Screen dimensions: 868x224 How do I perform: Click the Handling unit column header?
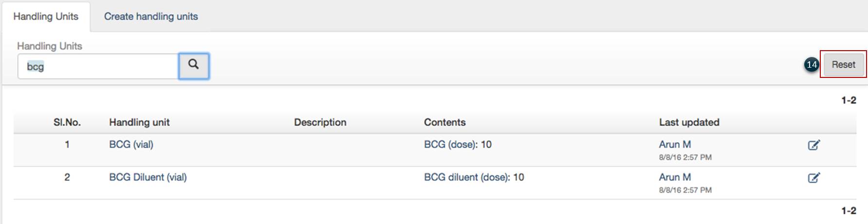tap(139, 123)
